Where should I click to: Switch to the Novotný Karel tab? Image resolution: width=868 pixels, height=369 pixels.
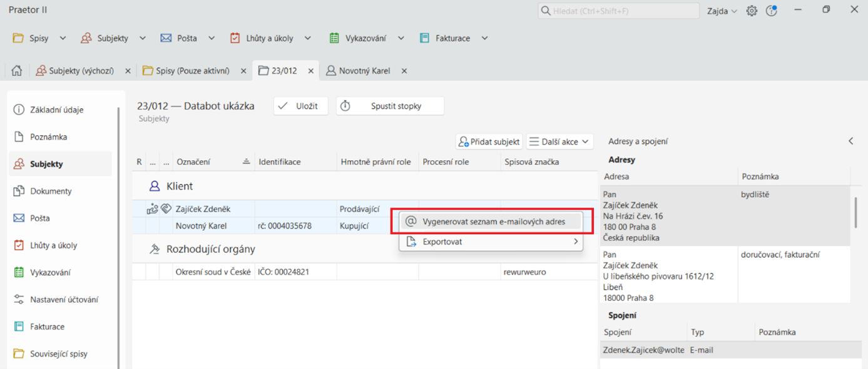(364, 71)
